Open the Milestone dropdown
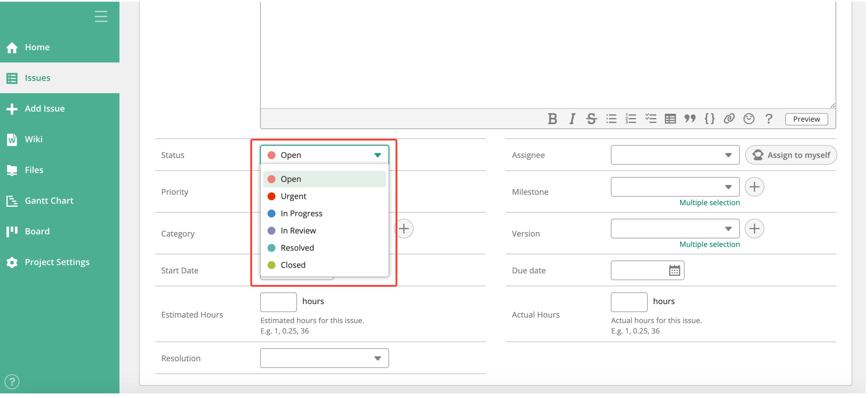 pyautogui.click(x=675, y=187)
